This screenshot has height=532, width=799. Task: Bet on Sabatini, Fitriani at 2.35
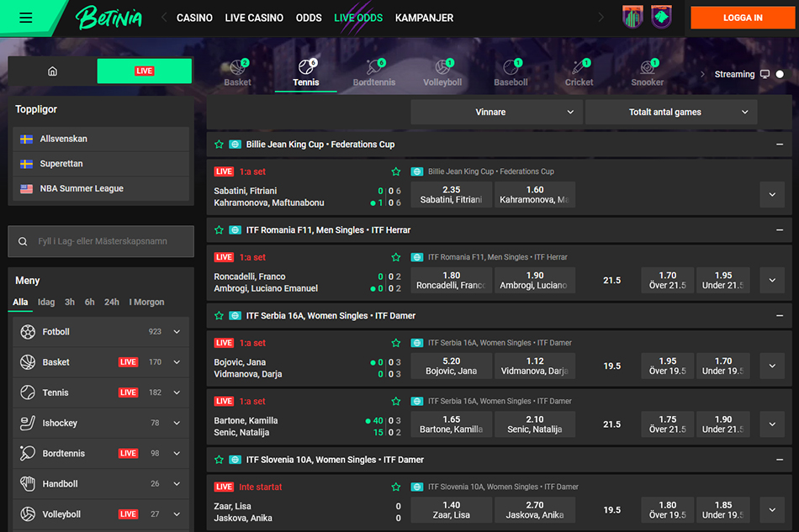click(451, 194)
